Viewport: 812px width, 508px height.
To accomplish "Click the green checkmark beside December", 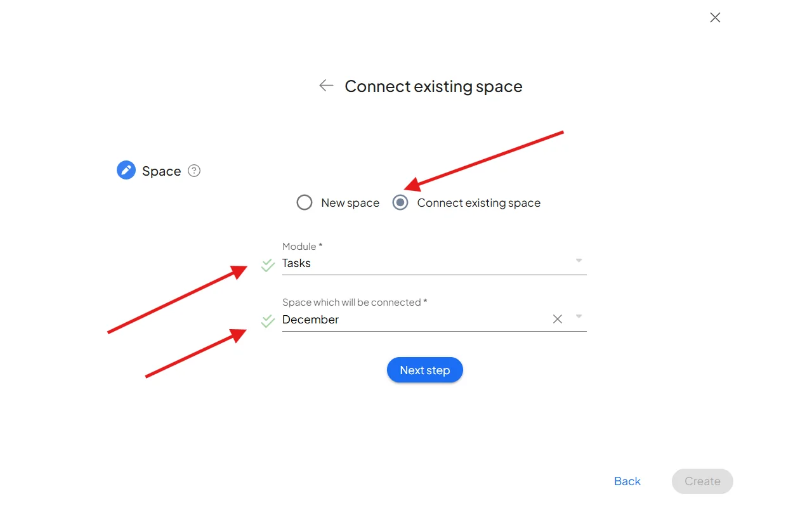I will pyautogui.click(x=268, y=322).
